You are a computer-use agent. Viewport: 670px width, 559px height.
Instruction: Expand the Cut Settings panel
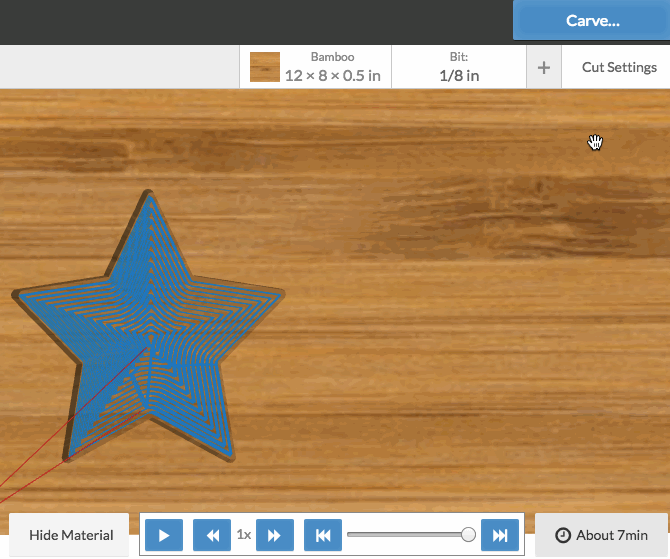[x=619, y=67]
